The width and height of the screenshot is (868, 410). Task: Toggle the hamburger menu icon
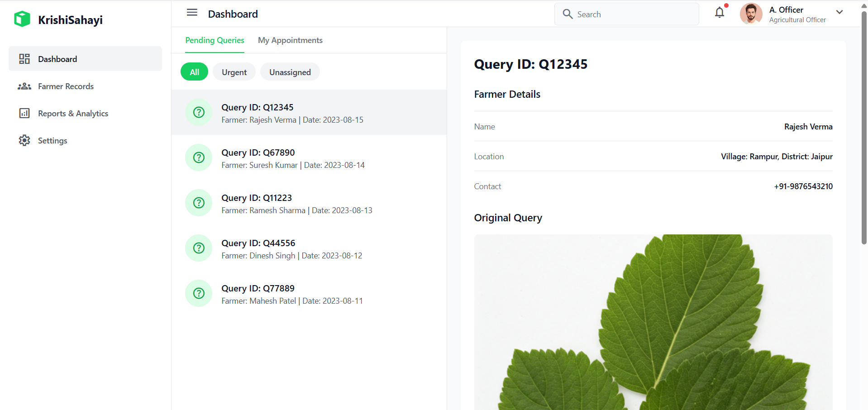192,13
